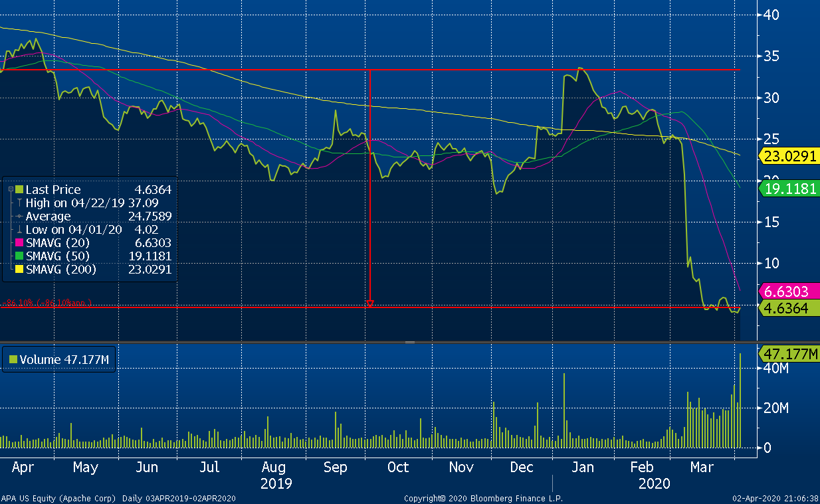
Task: Click the Oct month label on time axis
Action: (x=398, y=467)
